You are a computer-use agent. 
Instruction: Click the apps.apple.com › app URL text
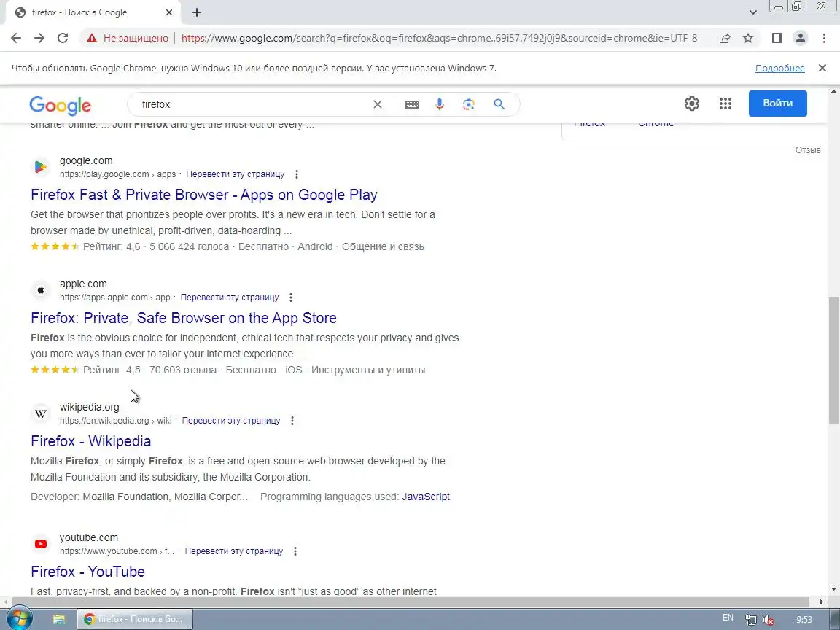coord(115,297)
